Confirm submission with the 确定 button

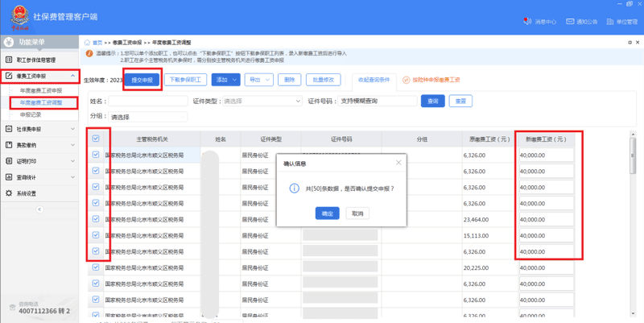tap(328, 213)
